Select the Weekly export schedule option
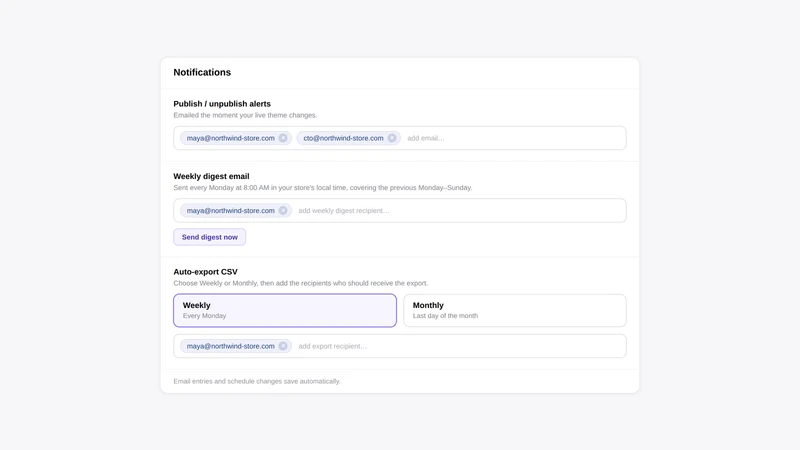This screenshot has width=800, height=450. [x=285, y=310]
